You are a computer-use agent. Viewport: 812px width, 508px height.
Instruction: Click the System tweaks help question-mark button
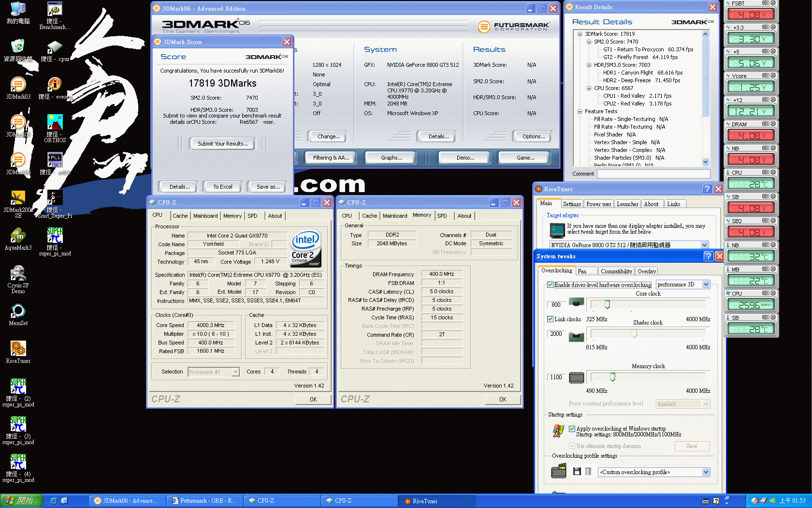pos(709,256)
